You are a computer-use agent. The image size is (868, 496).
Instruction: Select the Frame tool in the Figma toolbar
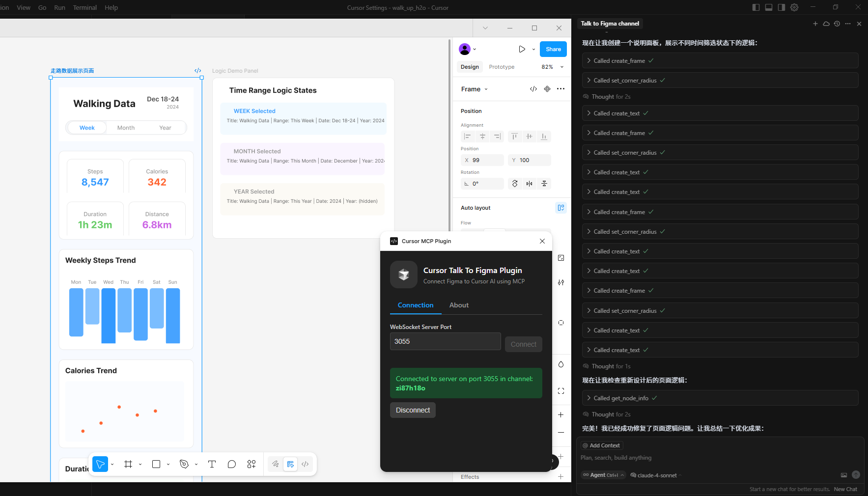[128, 464]
